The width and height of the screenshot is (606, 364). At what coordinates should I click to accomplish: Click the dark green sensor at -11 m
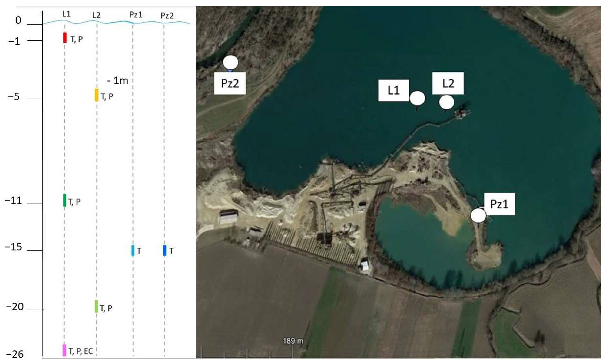coord(65,200)
